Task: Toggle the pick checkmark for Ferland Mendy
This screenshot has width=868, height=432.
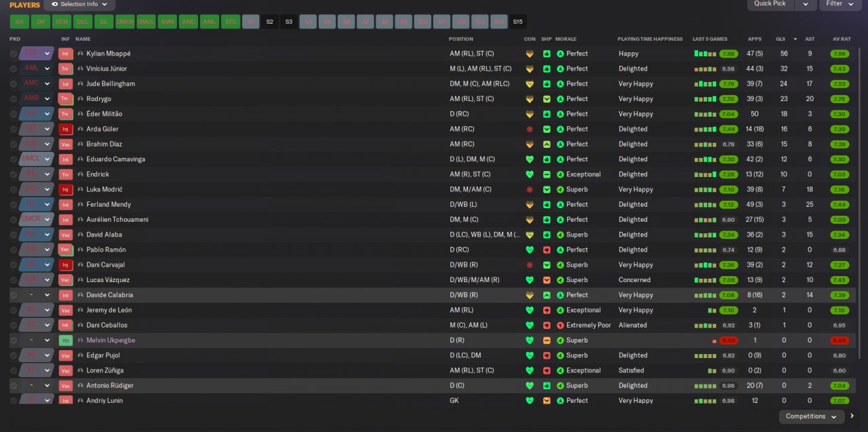Action: [13, 204]
